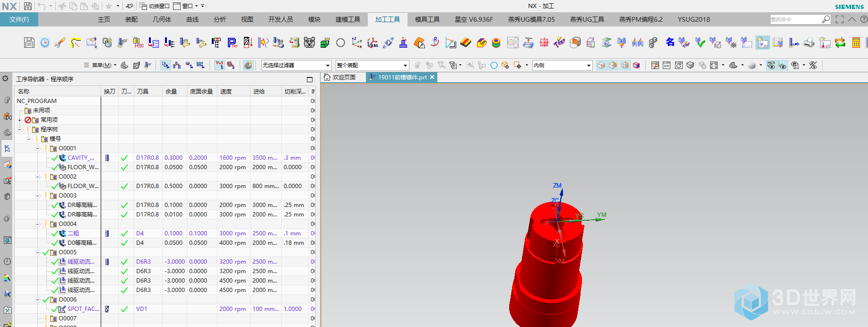Viewport: 868px width, 327px height.
Task: Click the 速度 column header
Action: click(234, 91)
